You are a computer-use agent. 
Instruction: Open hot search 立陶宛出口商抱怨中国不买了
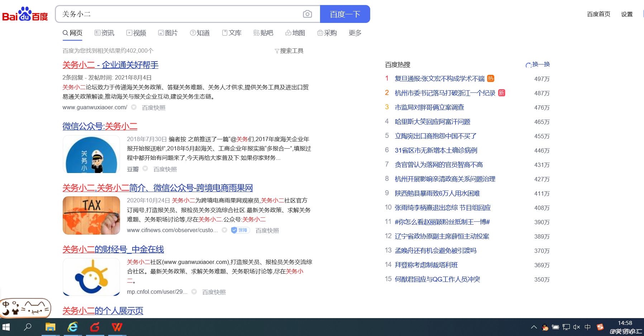coord(435,136)
